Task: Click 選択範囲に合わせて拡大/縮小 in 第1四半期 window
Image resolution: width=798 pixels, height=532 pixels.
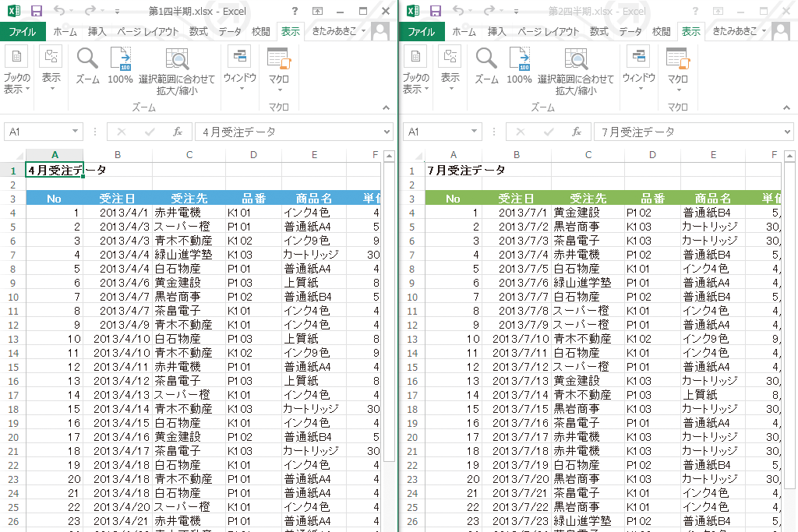Action: pos(177,71)
